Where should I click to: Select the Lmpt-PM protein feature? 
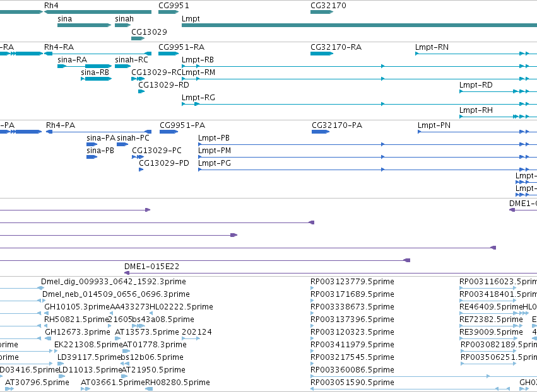[367, 157]
